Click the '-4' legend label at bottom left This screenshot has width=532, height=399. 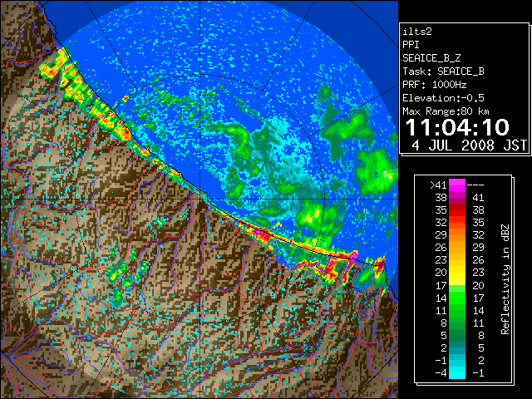coord(441,373)
